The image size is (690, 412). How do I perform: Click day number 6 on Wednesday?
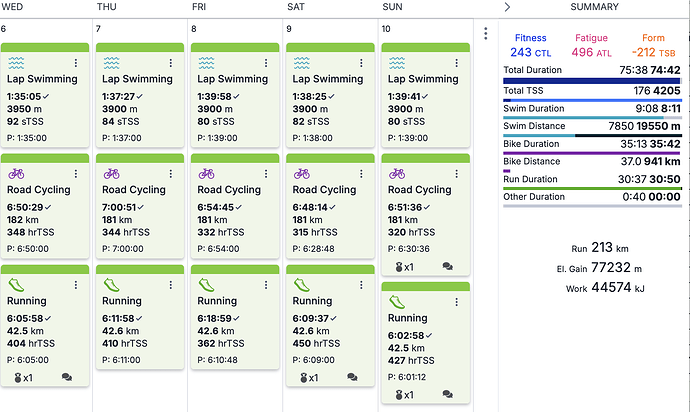pyautogui.click(x=4, y=29)
